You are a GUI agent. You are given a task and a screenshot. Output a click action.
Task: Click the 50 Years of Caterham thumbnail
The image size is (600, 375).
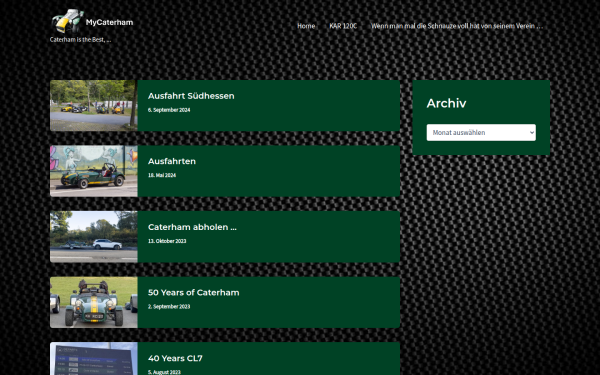[94, 302]
